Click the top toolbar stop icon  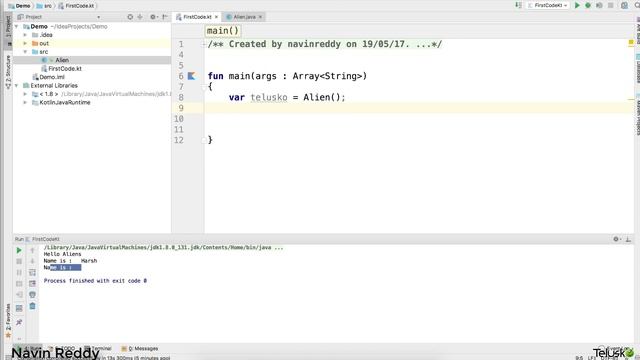[x=611, y=5]
